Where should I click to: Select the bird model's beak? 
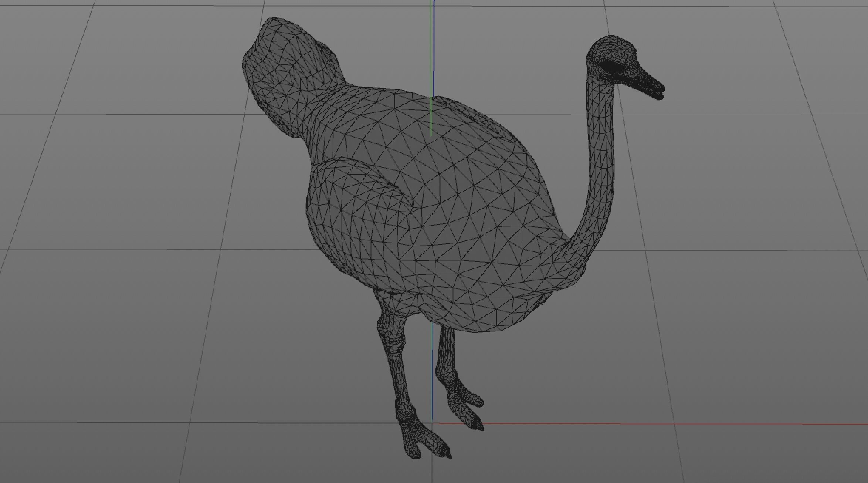pyautogui.click(x=646, y=84)
